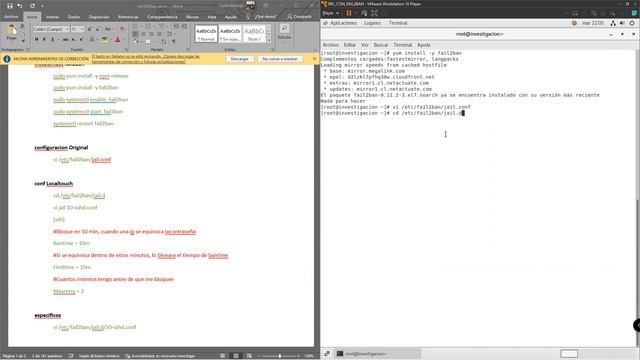The image size is (640, 360).
Task: Dismiss the yellow notification bar
Action: point(314,59)
